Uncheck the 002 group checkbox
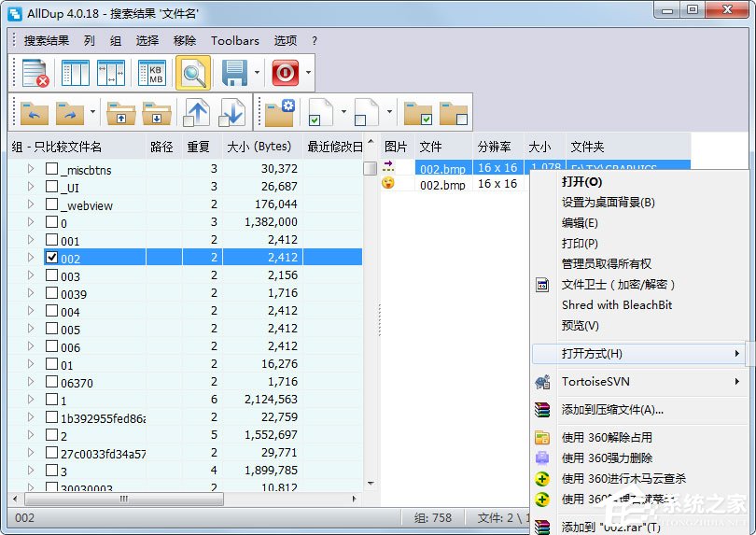Screen dimensions: 756x535 click(x=52, y=258)
